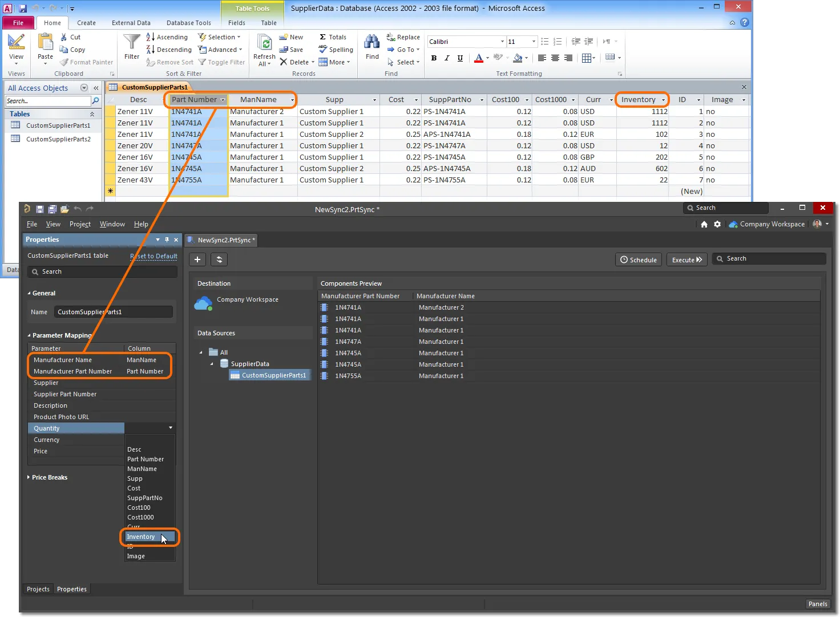Click the Access Help question mark icon
This screenshot has width=840, height=617.
click(744, 23)
